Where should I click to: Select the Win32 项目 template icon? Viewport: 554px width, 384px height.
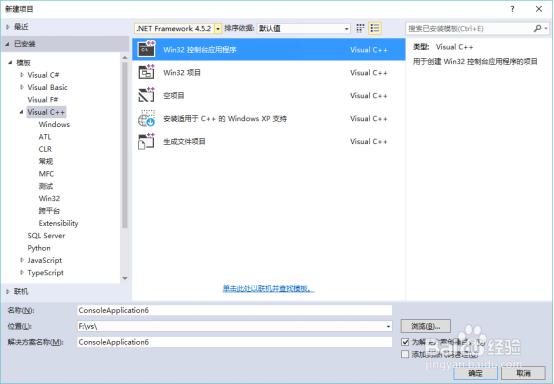[x=146, y=72]
